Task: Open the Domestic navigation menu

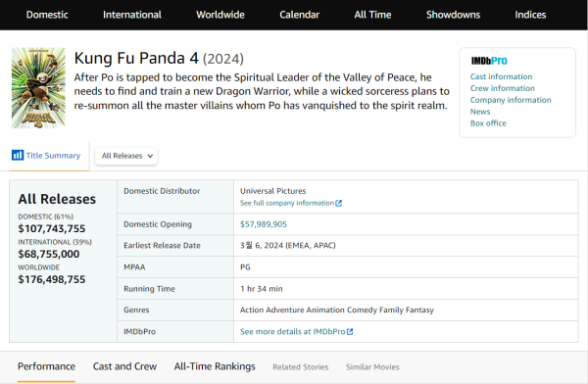Action: (47, 15)
